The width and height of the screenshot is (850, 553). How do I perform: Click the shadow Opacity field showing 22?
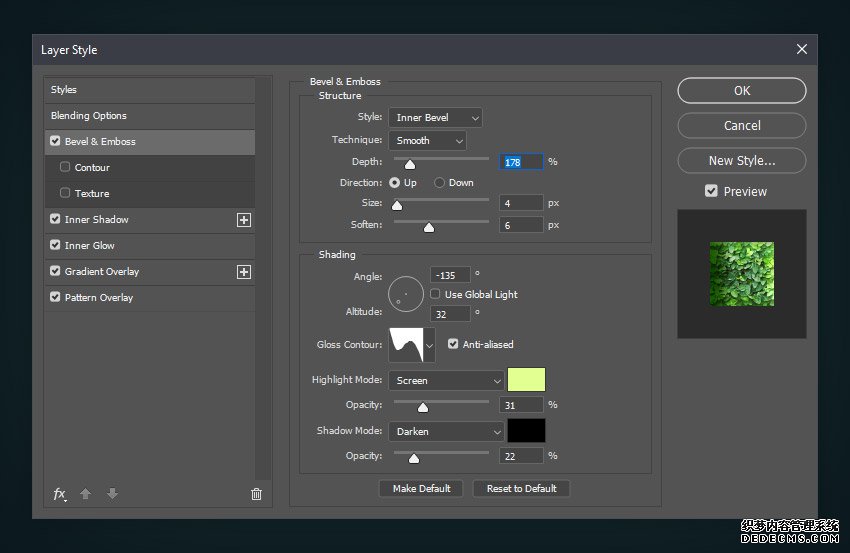tap(521, 456)
